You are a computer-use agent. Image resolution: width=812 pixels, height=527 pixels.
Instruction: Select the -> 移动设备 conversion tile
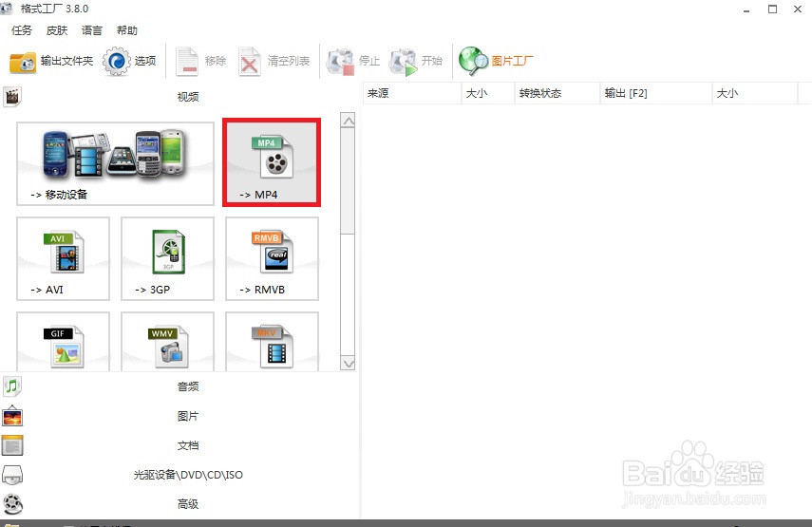pos(116,164)
